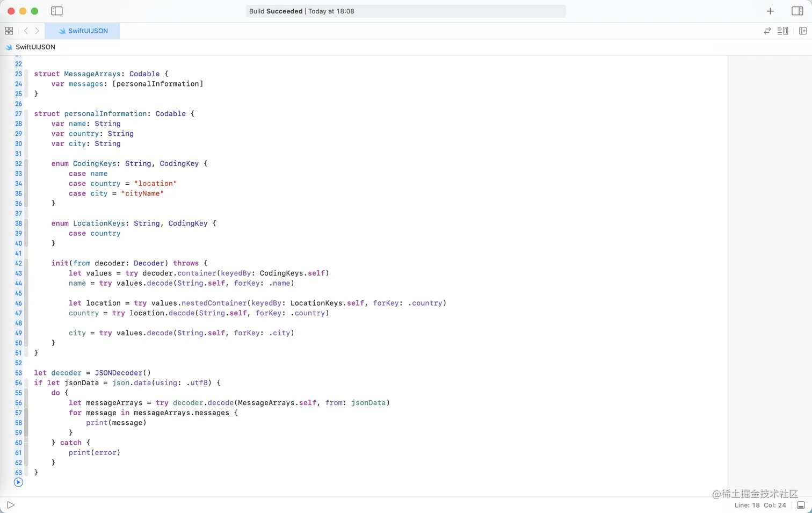Click print(message) statement
Viewport: 812px width, 513px height.
(116, 423)
